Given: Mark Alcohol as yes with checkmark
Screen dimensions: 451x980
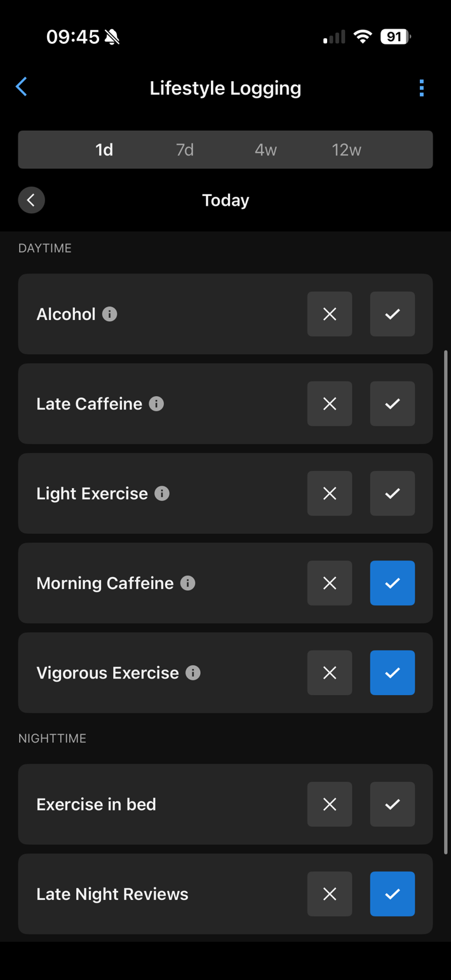Looking at the screenshot, I should coord(393,314).
